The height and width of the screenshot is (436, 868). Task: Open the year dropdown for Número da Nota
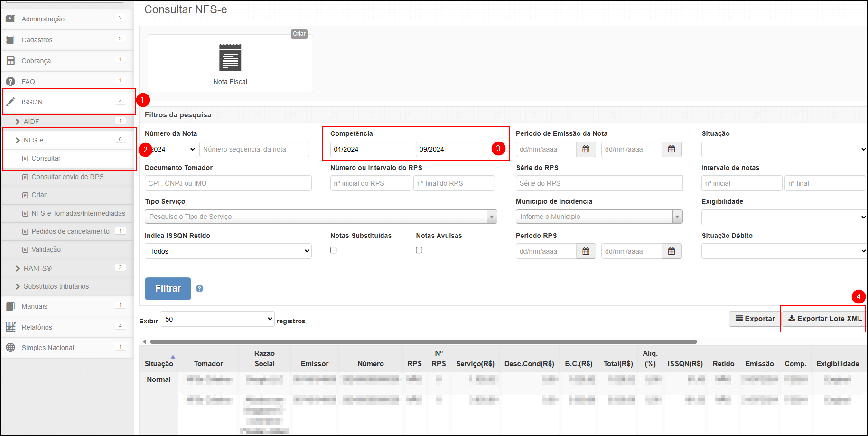pyautogui.click(x=171, y=149)
